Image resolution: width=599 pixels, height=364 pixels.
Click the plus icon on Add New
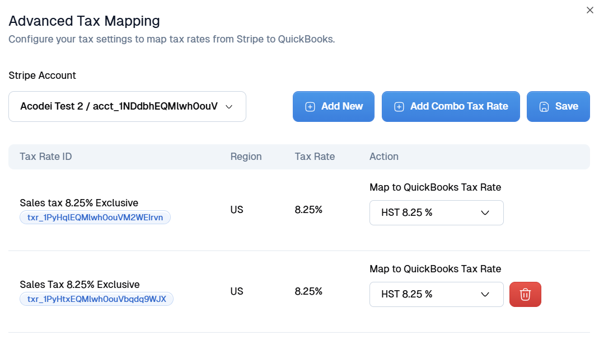click(x=310, y=107)
